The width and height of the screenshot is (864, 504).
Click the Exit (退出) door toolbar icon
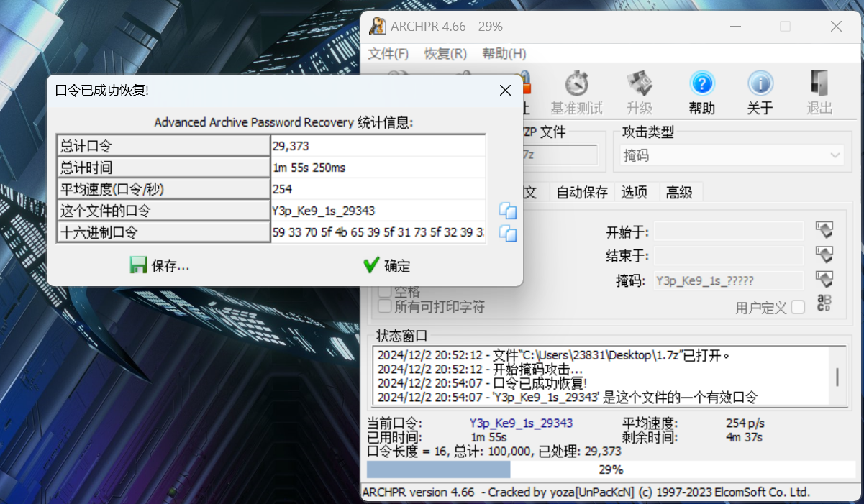819,84
